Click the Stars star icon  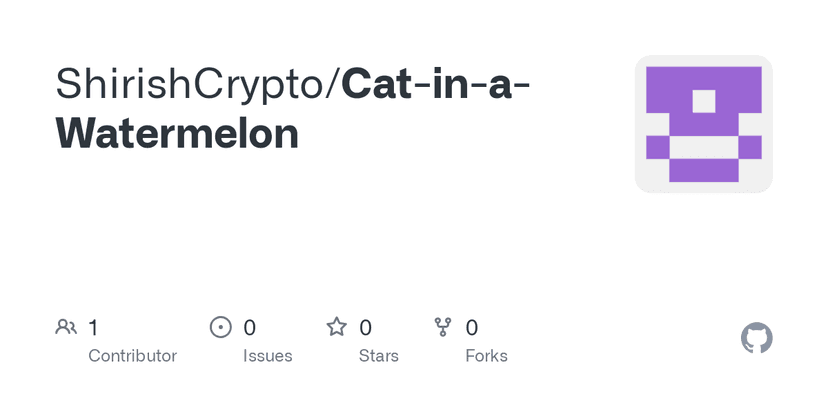[x=337, y=327]
